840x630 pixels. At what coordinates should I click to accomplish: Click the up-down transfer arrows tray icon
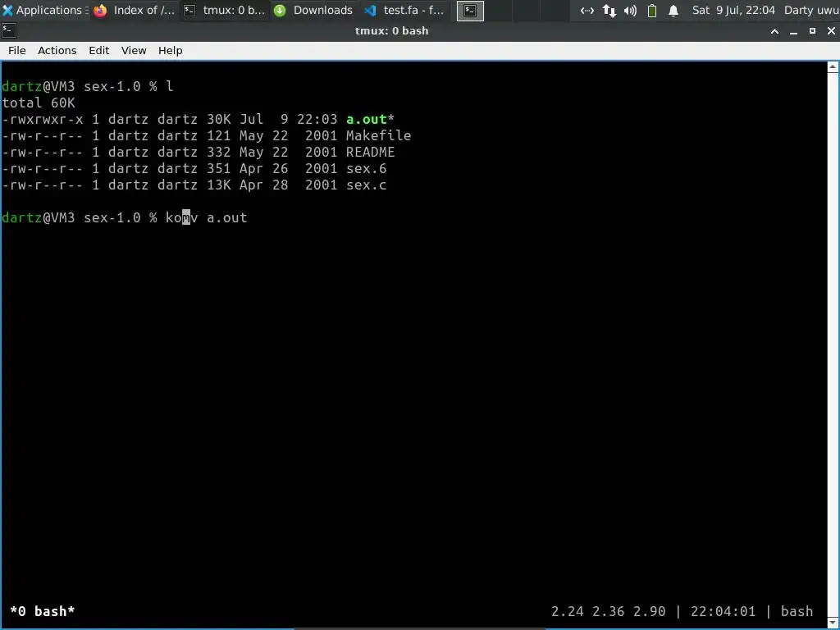tap(609, 10)
